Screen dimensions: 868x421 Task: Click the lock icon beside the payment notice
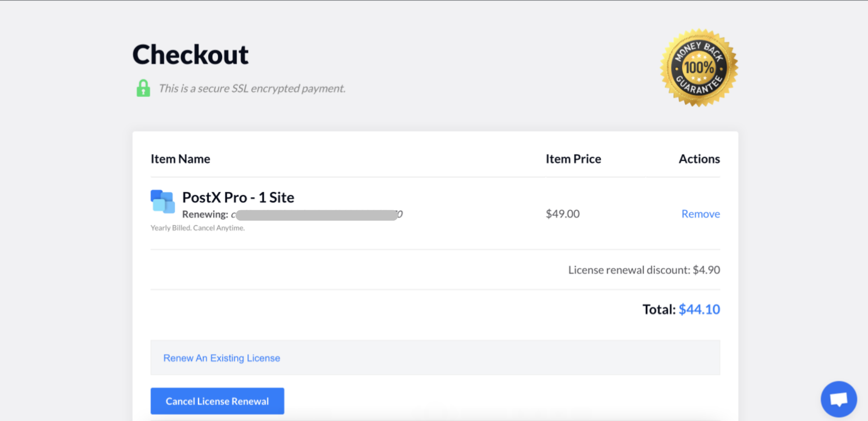[x=142, y=88]
